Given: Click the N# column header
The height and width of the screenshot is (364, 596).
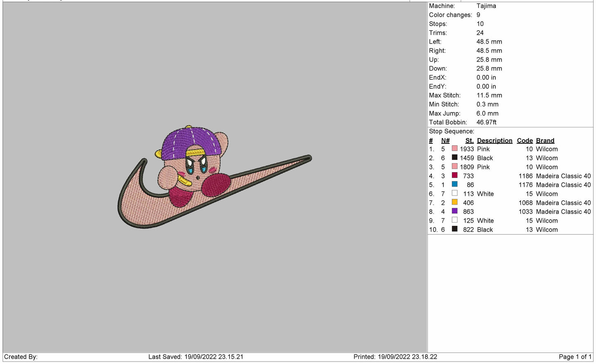Looking at the screenshot, I should pyautogui.click(x=445, y=141).
